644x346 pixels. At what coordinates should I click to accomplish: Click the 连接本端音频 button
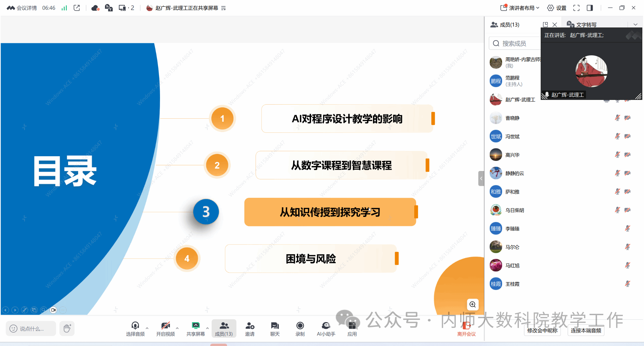pyautogui.click(x=586, y=331)
